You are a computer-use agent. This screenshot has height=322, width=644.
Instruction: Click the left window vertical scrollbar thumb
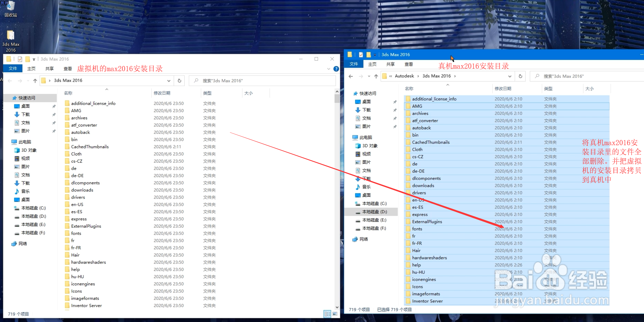click(337, 98)
